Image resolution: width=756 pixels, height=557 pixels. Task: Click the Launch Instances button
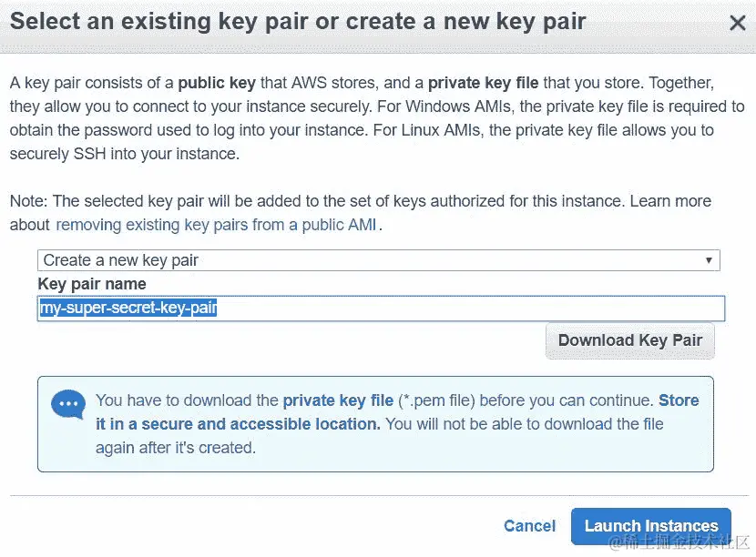click(x=650, y=526)
